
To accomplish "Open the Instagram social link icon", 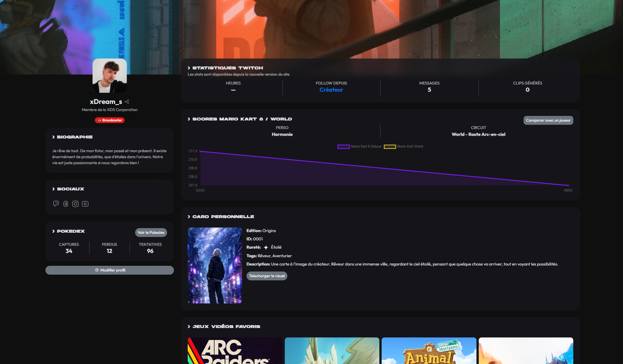I will pos(75,204).
